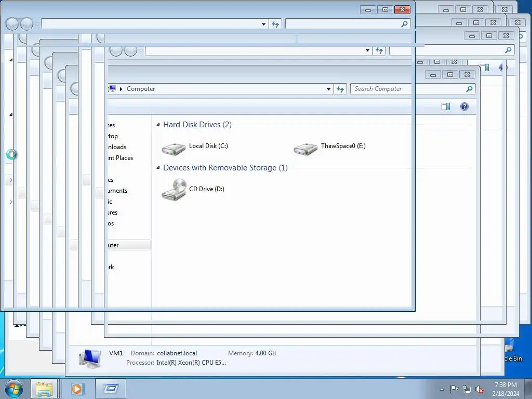Click the 'ThawSpace0 (E:)' label
Screen dimensions: 532x399
pos(343,146)
